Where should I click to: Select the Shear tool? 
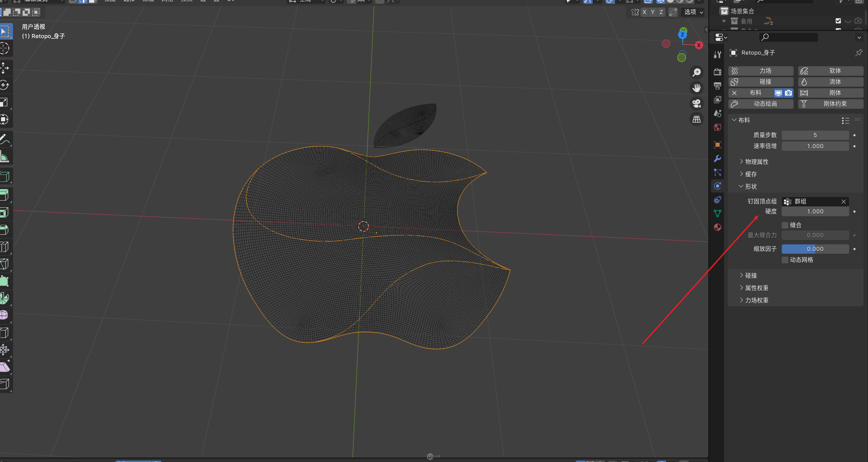point(5,367)
